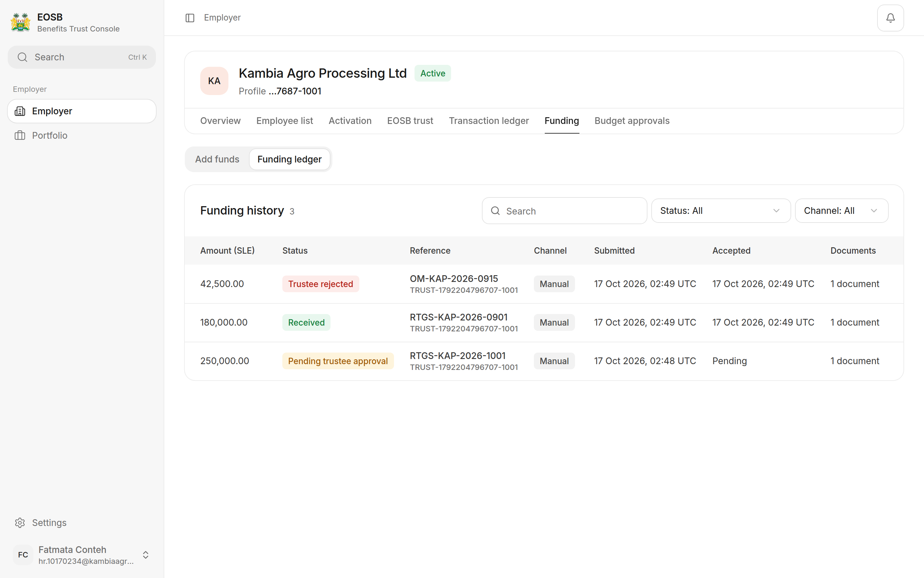The height and width of the screenshot is (578, 924).
Task: Focus the Funding history search field
Action: click(564, 211)
